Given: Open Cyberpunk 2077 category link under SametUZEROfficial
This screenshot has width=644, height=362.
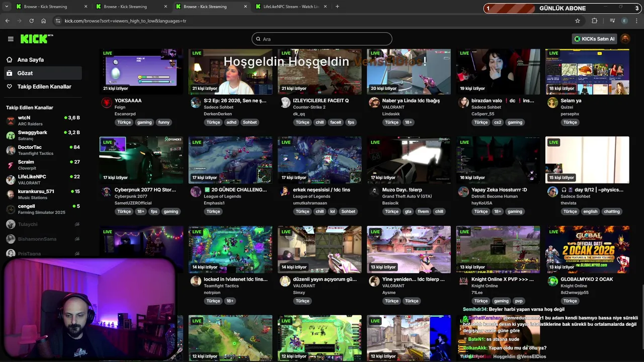Looking at the screenshot, I should 130,197.
